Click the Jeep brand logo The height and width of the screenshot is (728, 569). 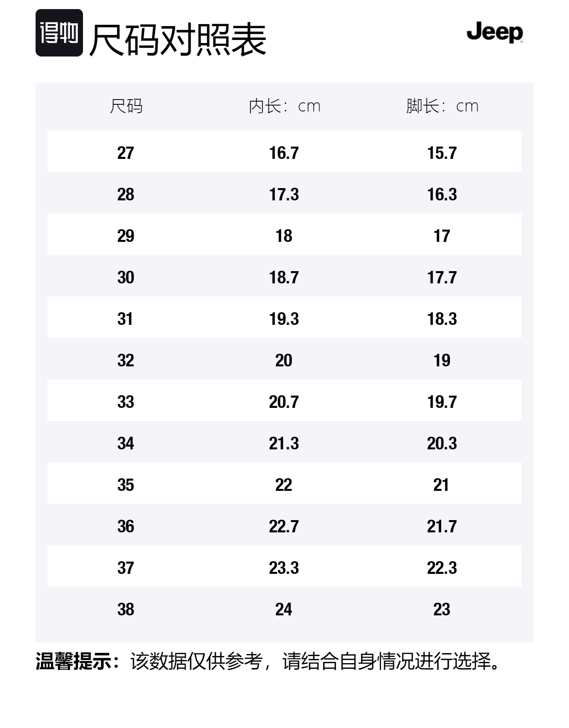(x=495, y=32)
